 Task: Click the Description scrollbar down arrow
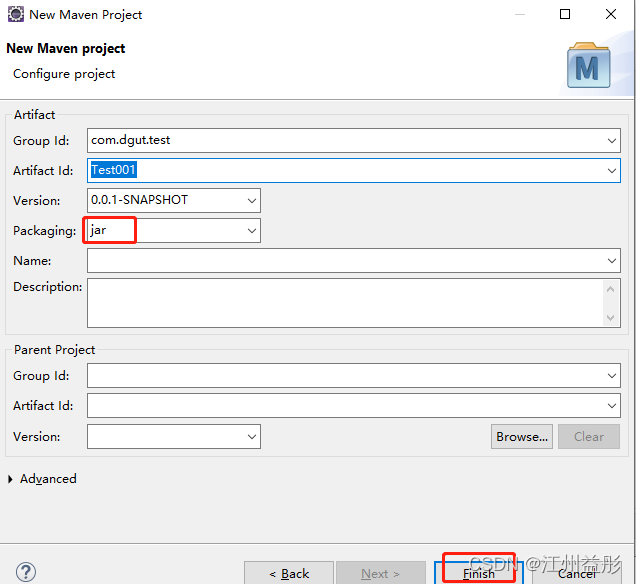[x=610, y=318]
